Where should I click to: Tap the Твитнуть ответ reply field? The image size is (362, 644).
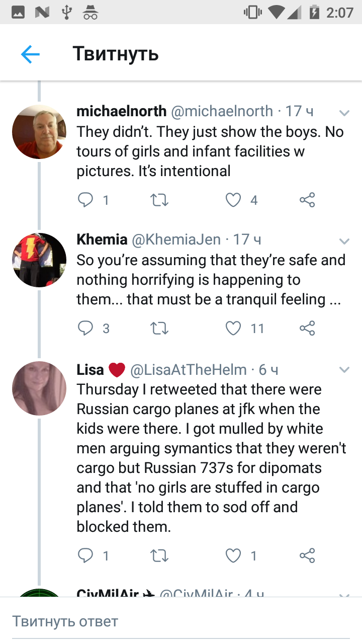(x=181, y=621)
